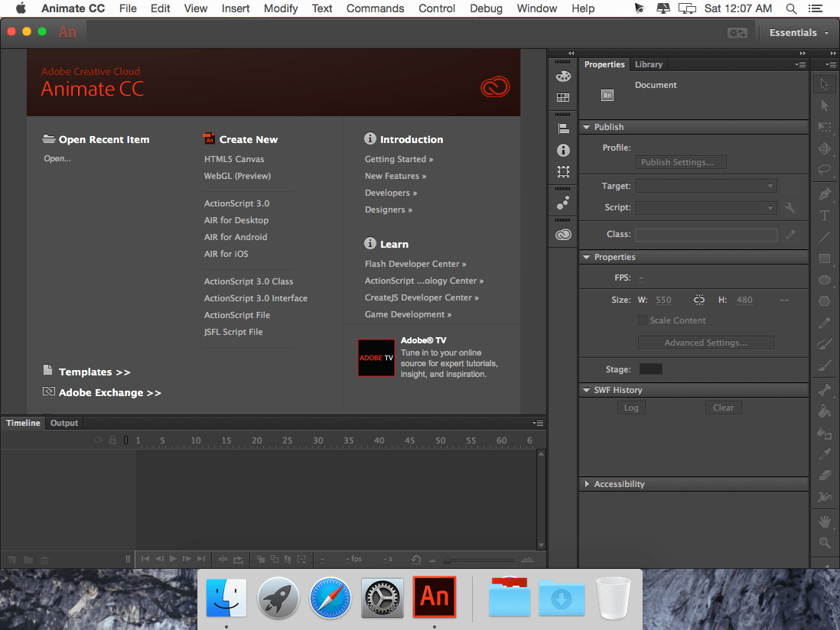
Task: Click the Advanced Settings button
Action: point(705,343)
